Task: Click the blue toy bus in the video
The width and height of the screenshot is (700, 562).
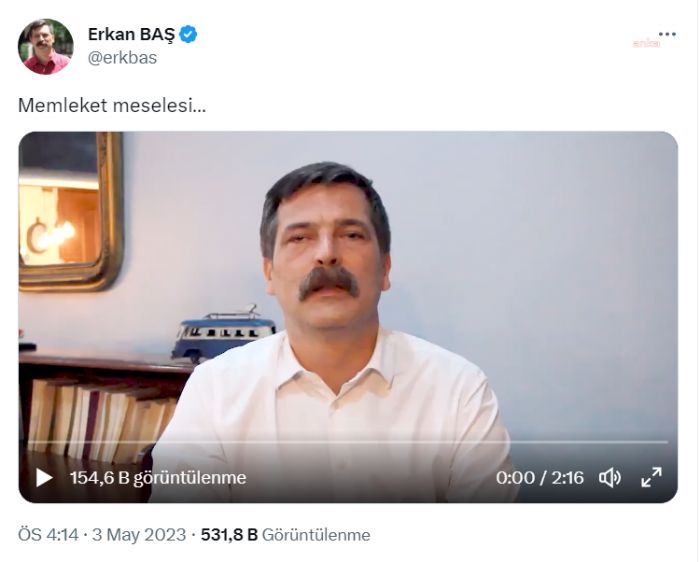Action: [x=223, y=333]
